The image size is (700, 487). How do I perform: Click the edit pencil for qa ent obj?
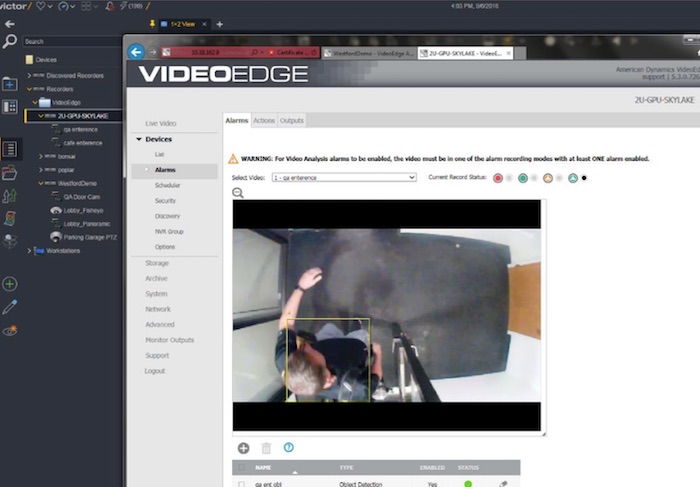click(503, 484)
